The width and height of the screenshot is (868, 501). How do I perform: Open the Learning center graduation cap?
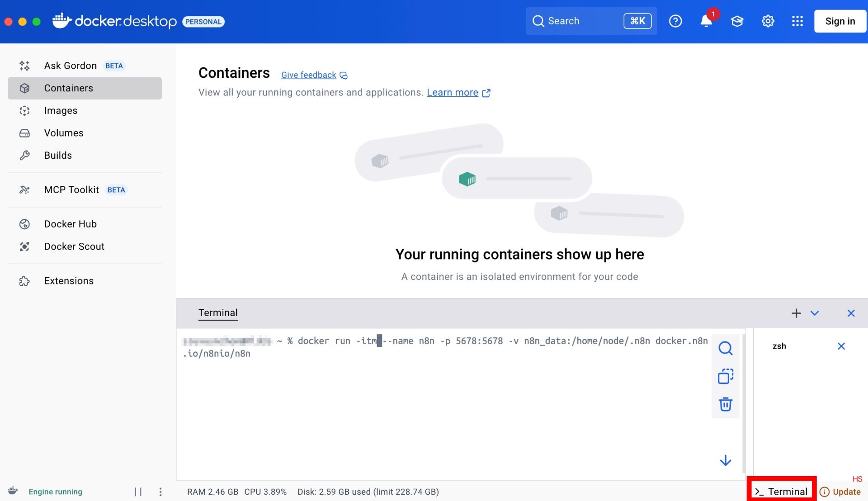click(x=737, y=21)
